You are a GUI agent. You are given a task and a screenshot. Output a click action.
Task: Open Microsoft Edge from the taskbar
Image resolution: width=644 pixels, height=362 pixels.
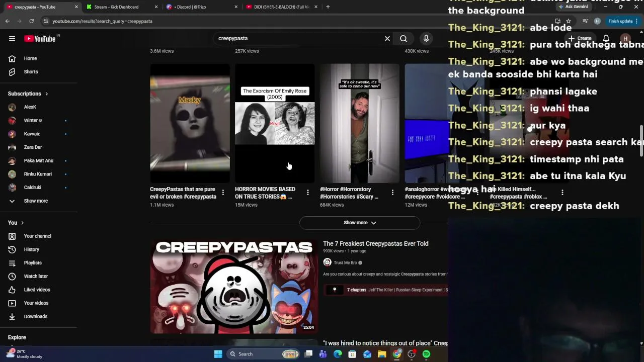(338, 354)
